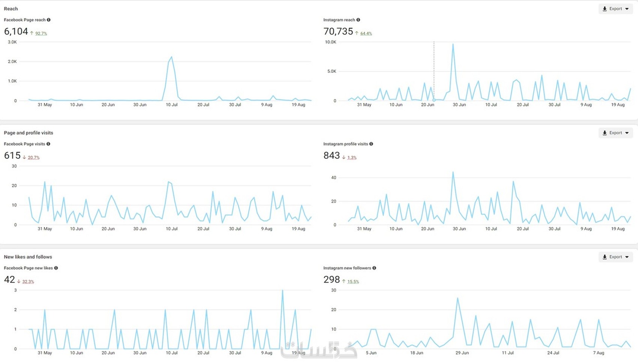Expand Page and profile visits Export arrow
Screen dimensions: 638x364
627,133
